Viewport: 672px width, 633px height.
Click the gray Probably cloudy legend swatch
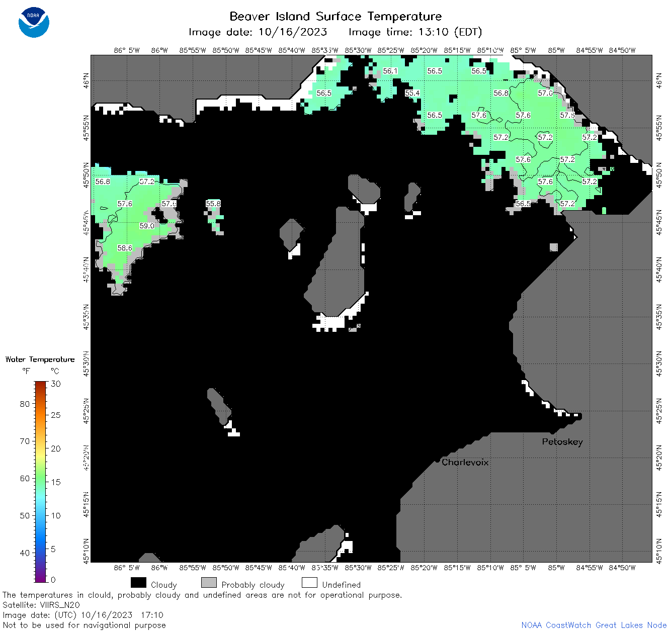[209, 583]
